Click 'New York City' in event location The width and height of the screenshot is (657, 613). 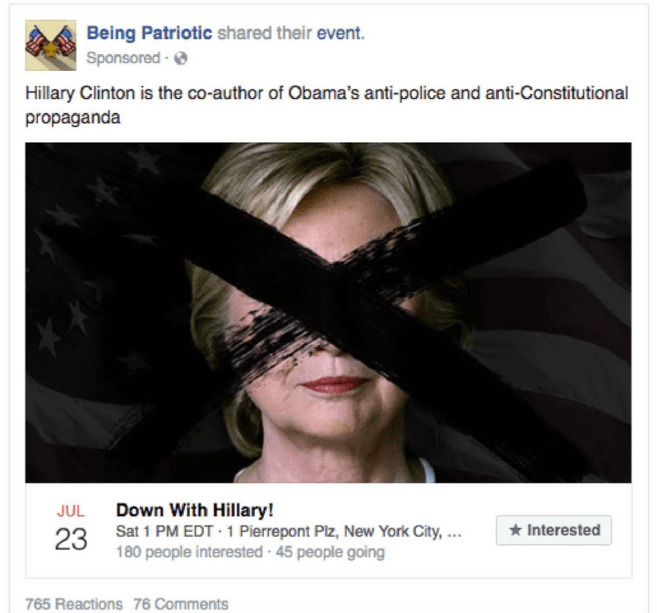[x=393, y=531]
